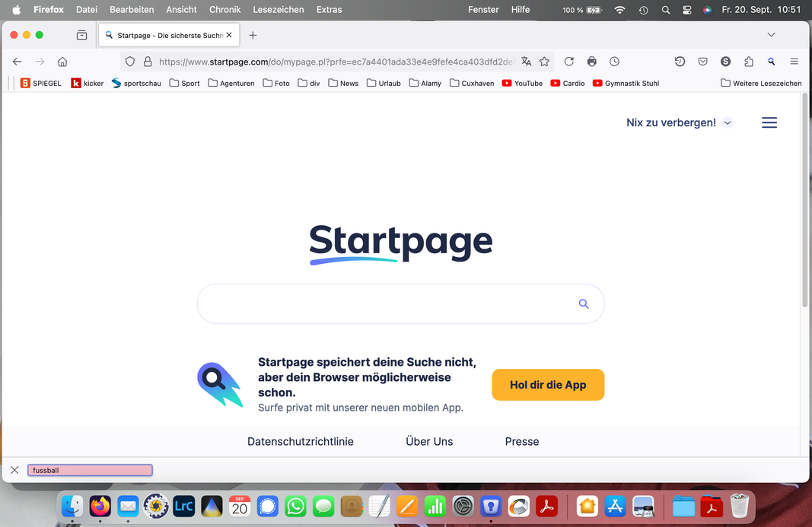This screenshot has width=812, height=527.
Task: Open Control Center in menu bar
Action: coord(686,10)
